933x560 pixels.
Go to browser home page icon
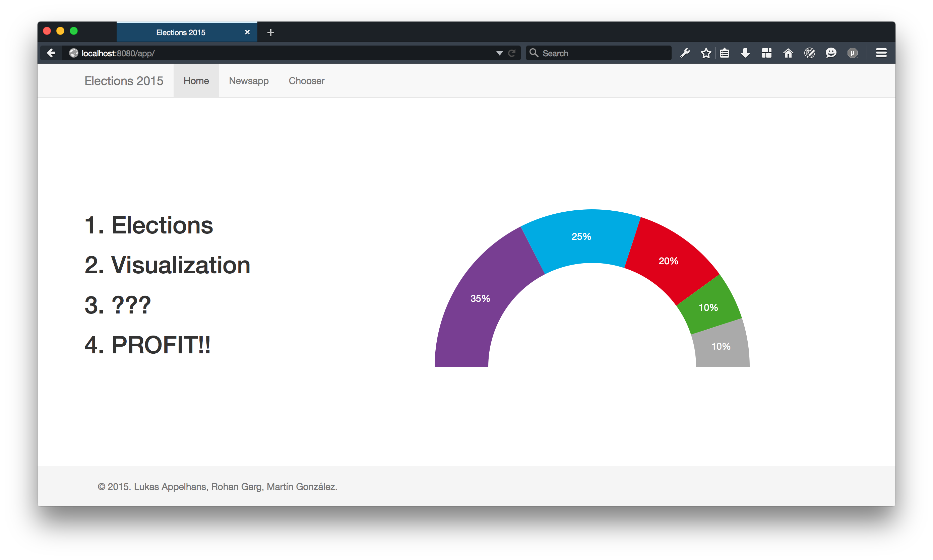click(788, 53)
